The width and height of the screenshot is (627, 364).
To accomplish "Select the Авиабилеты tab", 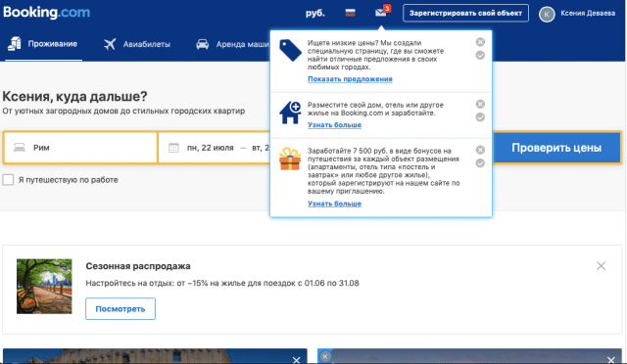I will pos(137,44).
